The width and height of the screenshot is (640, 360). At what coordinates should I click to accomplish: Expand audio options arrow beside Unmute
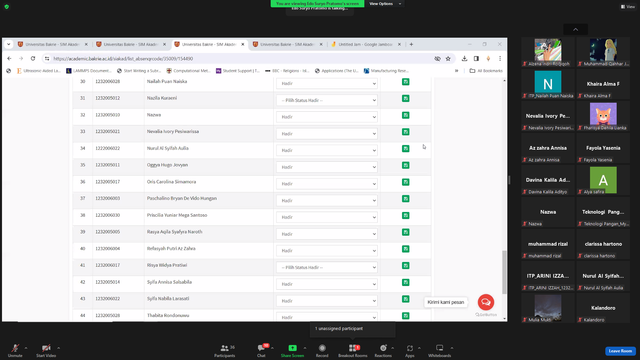coord(26,348)
